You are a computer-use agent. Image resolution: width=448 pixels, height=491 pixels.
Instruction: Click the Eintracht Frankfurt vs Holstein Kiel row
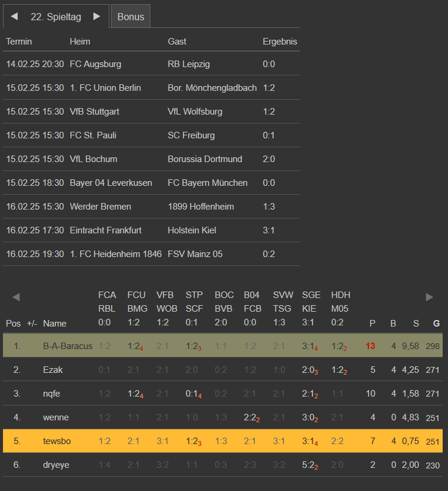[152, 230]
